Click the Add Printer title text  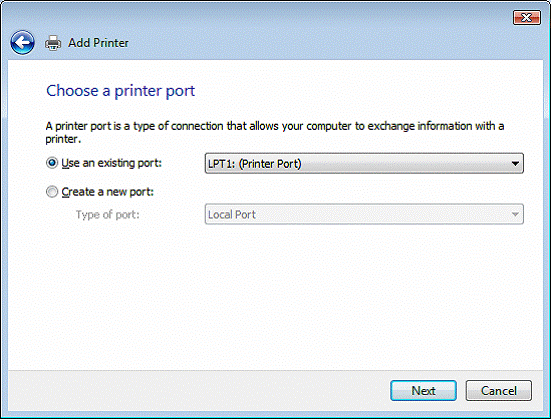click(98, 43)
